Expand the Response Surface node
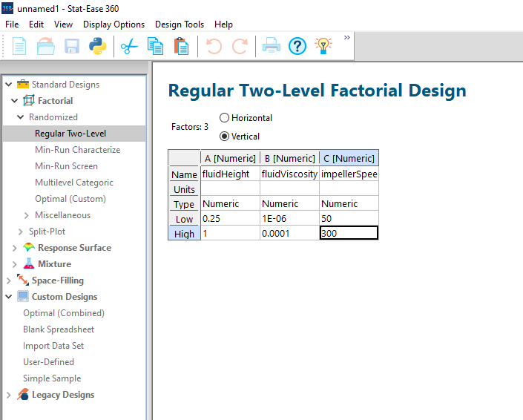This screenshot has height=420, width=523. point(15,248)
